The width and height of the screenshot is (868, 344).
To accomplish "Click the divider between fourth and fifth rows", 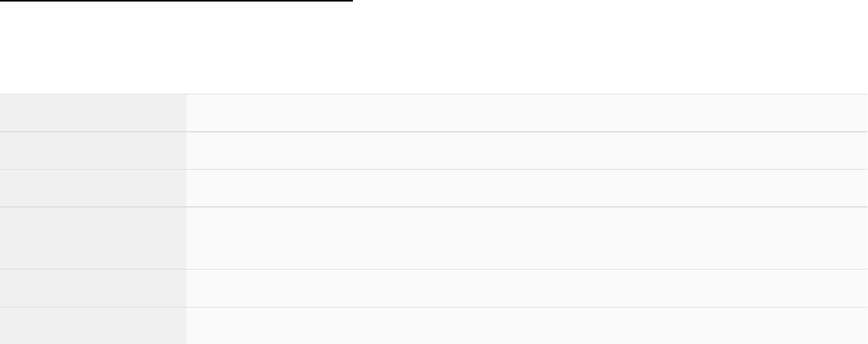I will (x=434, y=269).
